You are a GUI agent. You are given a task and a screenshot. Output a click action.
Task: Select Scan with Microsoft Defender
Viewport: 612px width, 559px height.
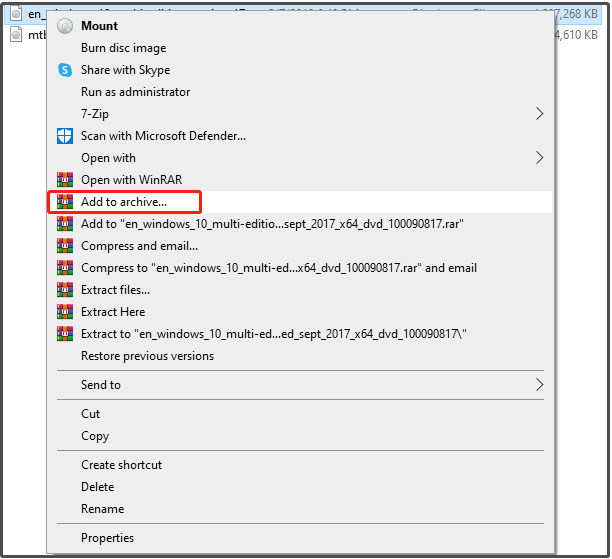click(163, 136)
